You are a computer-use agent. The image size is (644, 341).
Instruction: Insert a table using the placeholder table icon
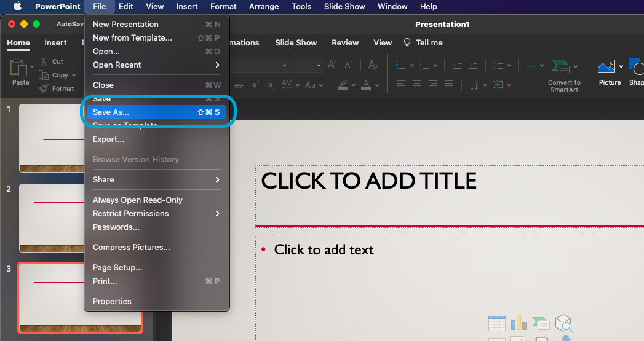496,323
